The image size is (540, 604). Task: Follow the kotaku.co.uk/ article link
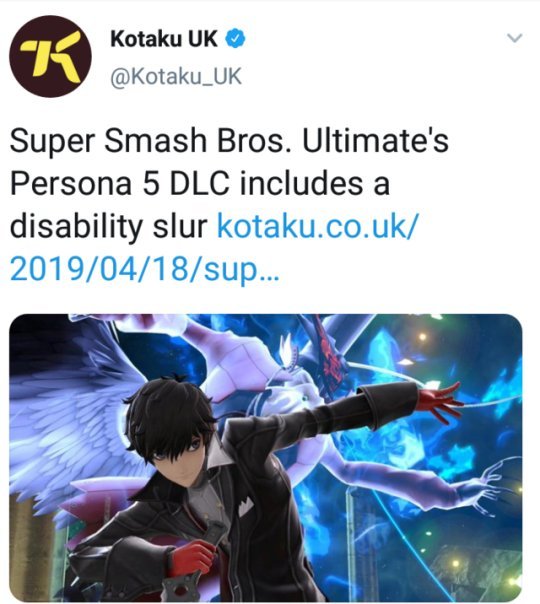tap(317, 226)
